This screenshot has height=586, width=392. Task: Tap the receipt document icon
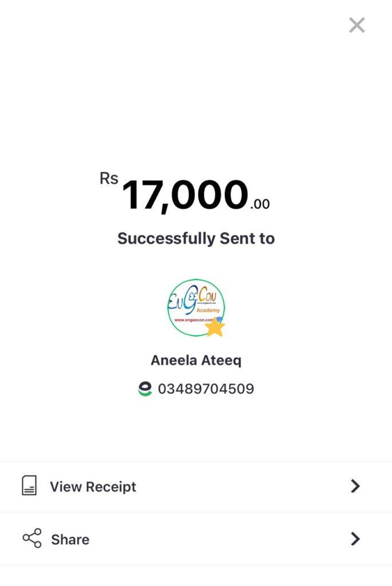coord(29,485)
